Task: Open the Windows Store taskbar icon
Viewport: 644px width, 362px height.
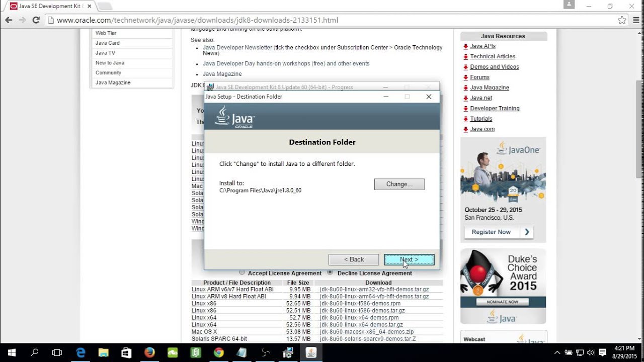Action: pyautogui.click(x=126, y=352)
